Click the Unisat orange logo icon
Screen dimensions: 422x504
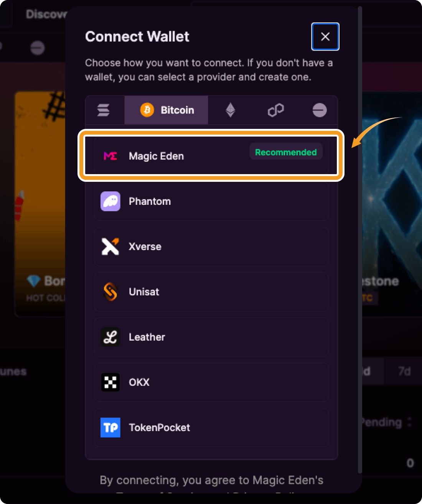click(110, 292)
